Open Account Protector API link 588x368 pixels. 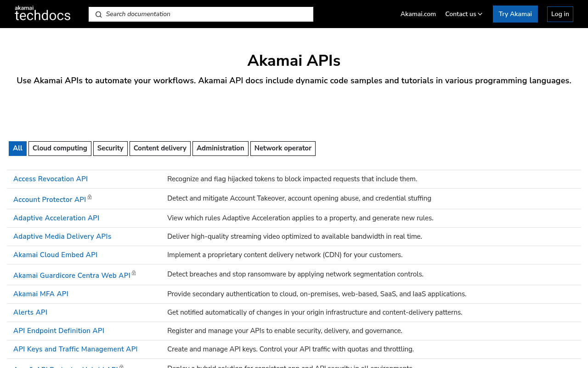pyautogui.click(x=50, y=200)
